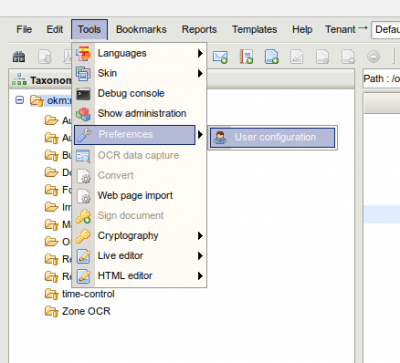The image size is (400, 363).
Task: Click the binoculars search icon in toolbar
Action: click(19, 57)
